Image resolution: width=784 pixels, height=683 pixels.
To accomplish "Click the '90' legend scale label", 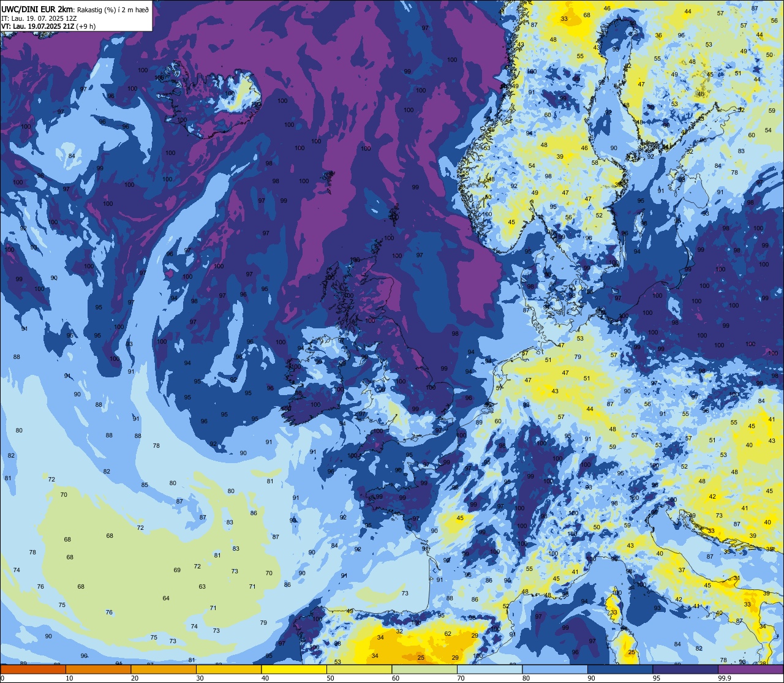I will click(591, 678).
